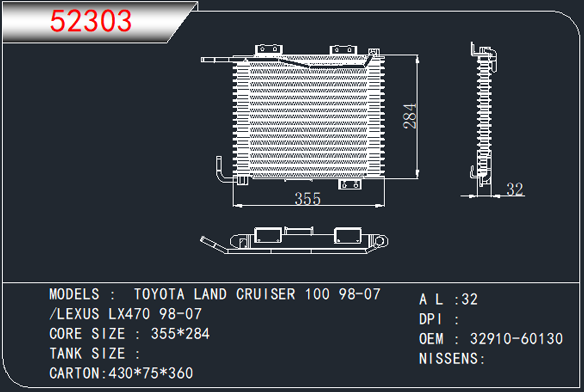
Task: Click the 32 thickness dimension label
Action: click(x=514, y=189)
